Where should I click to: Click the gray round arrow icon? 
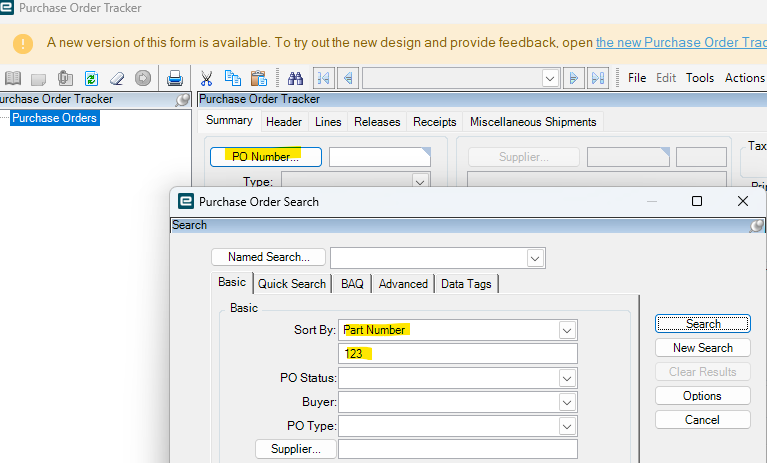(143, 78)
